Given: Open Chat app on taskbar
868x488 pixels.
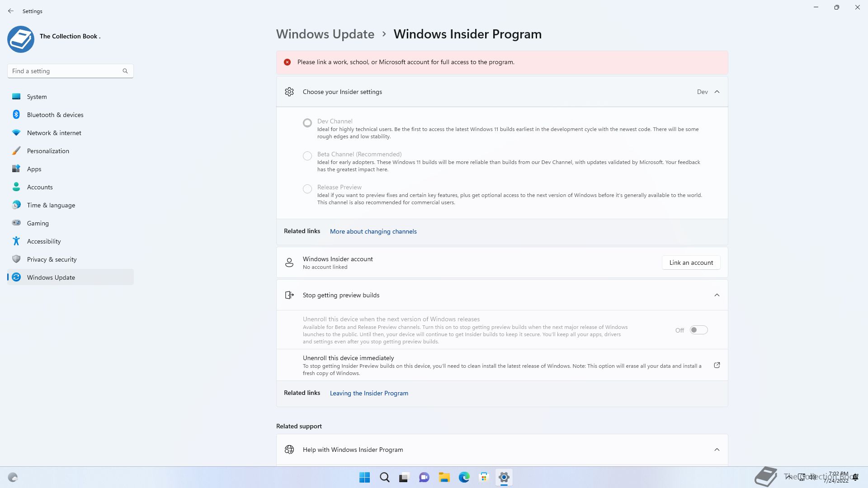Looking at the screenshot, I should [424, 477].
